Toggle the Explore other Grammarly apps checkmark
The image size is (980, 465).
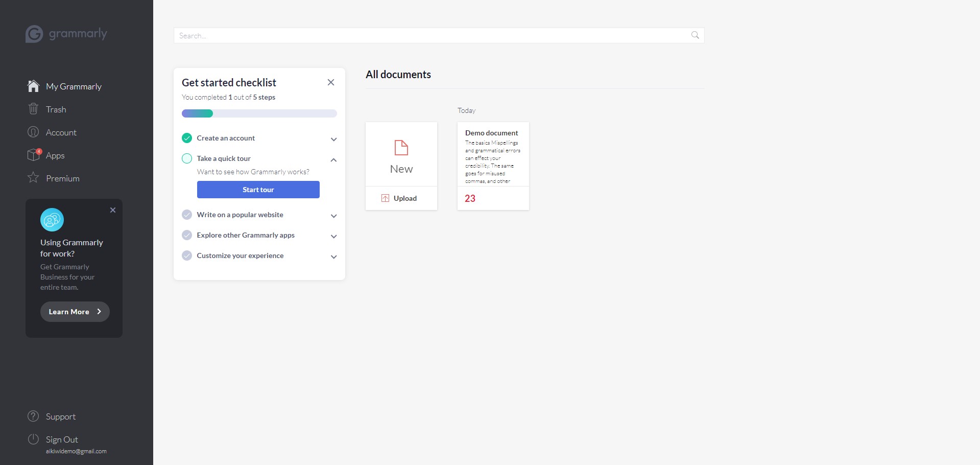187,235
